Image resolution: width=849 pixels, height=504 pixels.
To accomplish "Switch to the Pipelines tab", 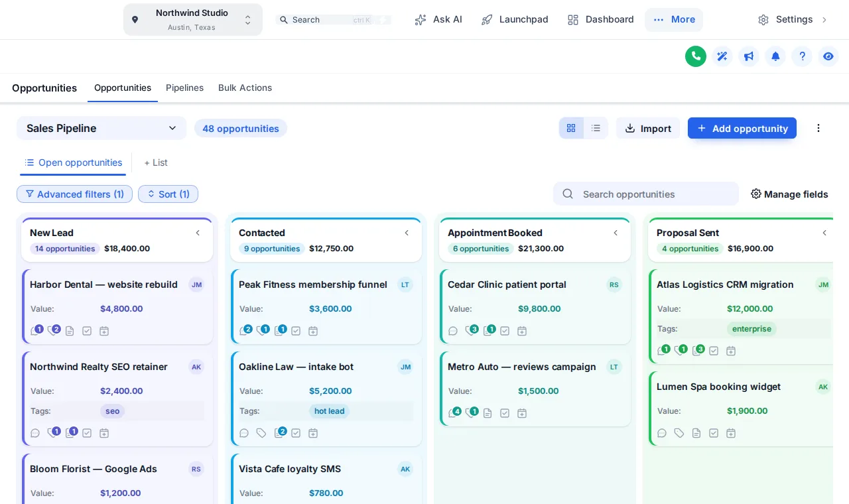I will [x=184, y=88].
